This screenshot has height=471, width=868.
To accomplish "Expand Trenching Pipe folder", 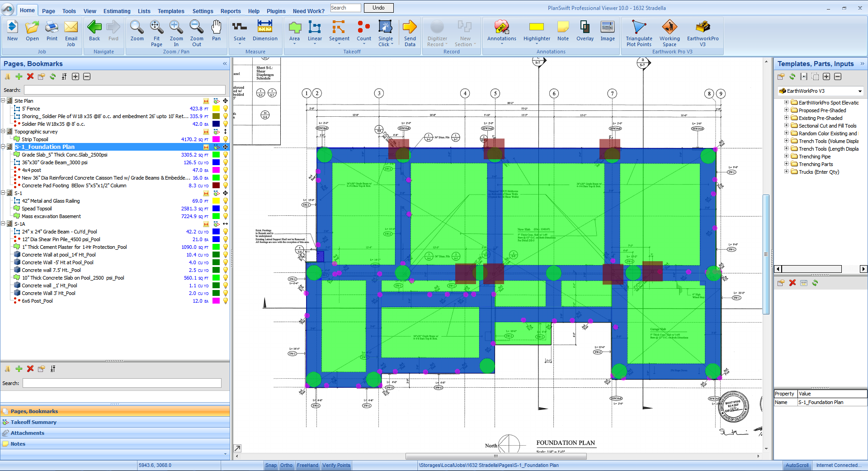I will point(786,157).
